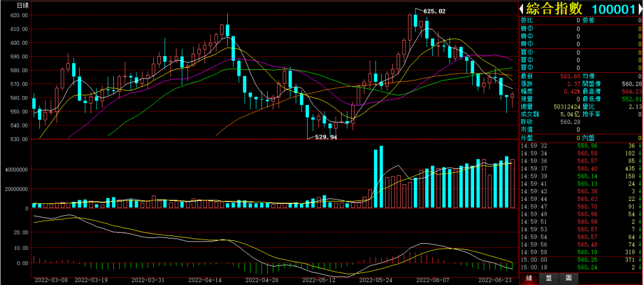644x285 pixels.
Task: Select the 14:59:47 trade row
Action: tap(581, 206)
